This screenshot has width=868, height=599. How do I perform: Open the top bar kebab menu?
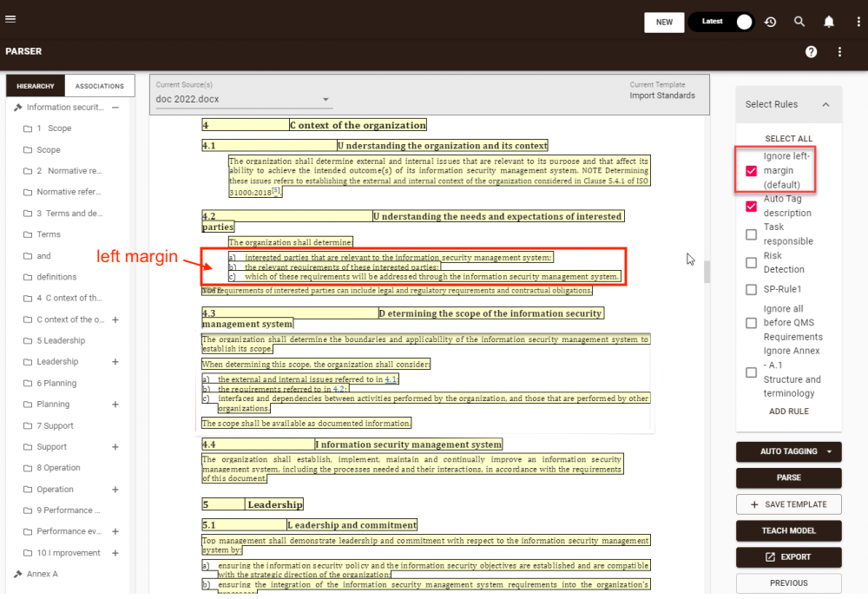(858, 22)
